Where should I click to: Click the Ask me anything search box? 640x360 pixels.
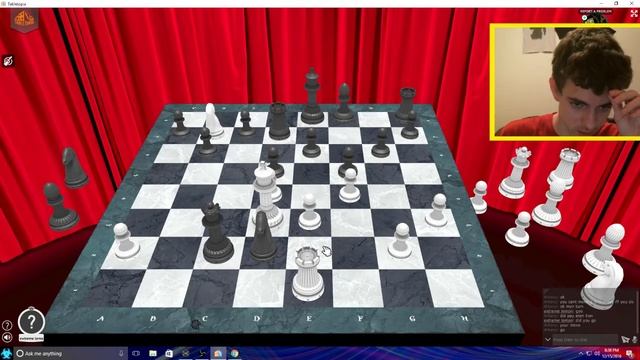[x=70, y=353]
